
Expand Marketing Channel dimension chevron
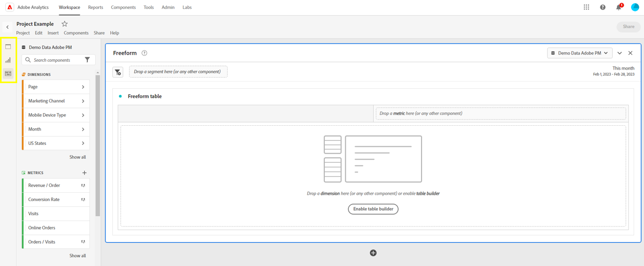[x=83, y=101]
